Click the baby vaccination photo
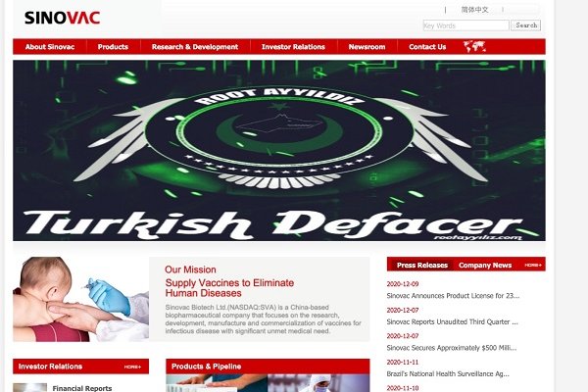This screenshot has height=392, width=588. 80,299
